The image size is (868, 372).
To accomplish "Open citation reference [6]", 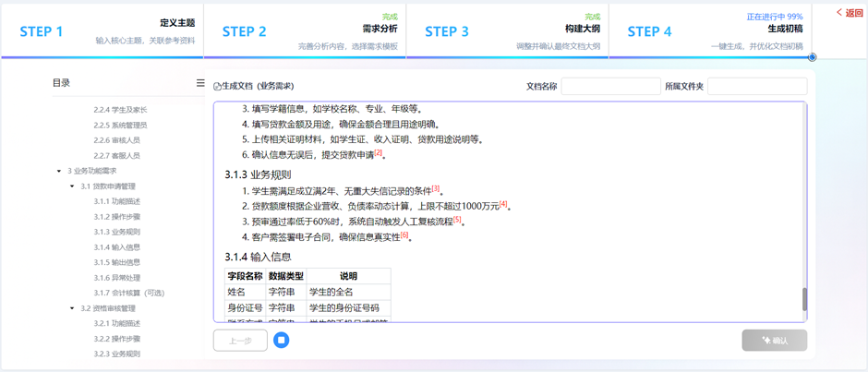I will coord(404,235).
